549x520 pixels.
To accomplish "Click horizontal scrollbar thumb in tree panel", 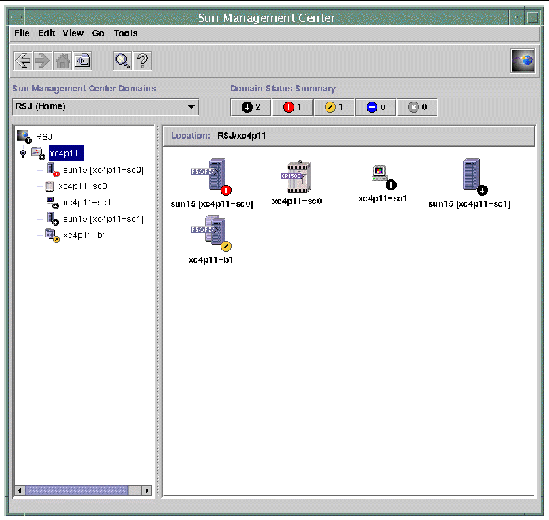I will tap(77, 491).
